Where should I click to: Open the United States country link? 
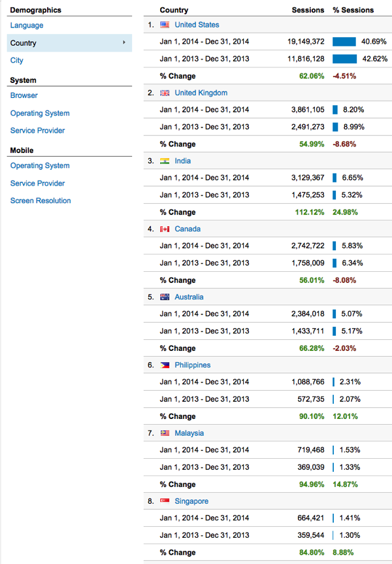197,25
